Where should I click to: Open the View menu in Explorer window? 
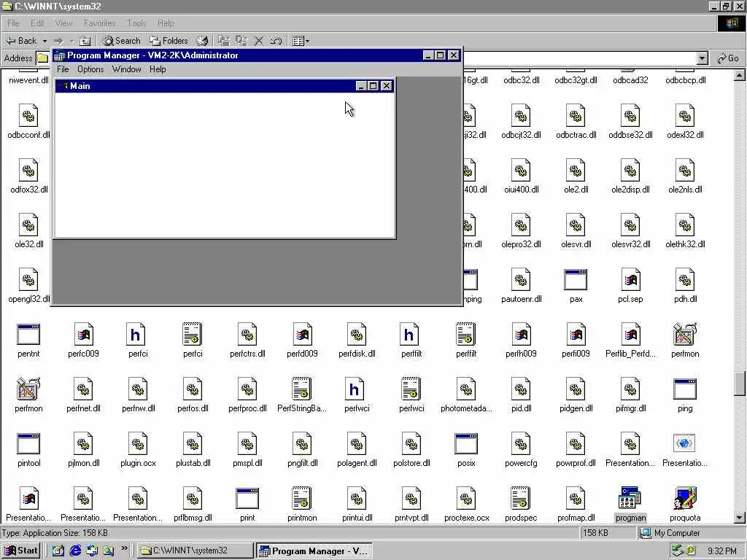click(x=63, y=23)
